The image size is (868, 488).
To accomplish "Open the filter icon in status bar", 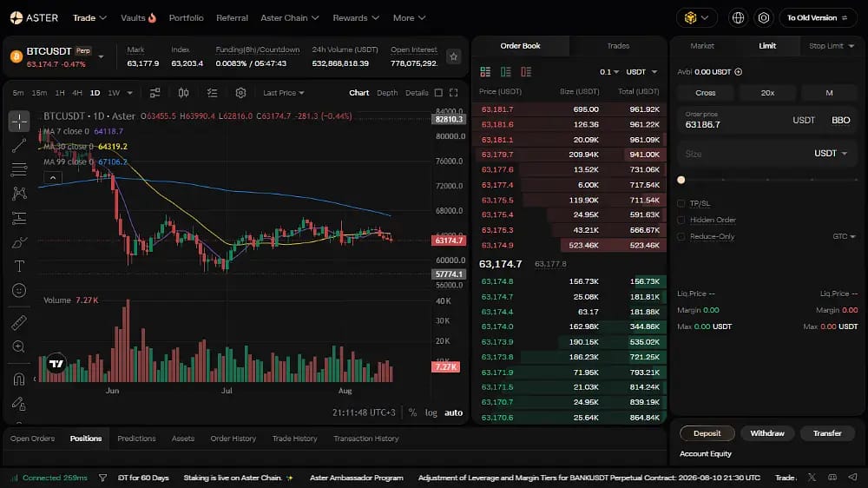I will (102, 478).
